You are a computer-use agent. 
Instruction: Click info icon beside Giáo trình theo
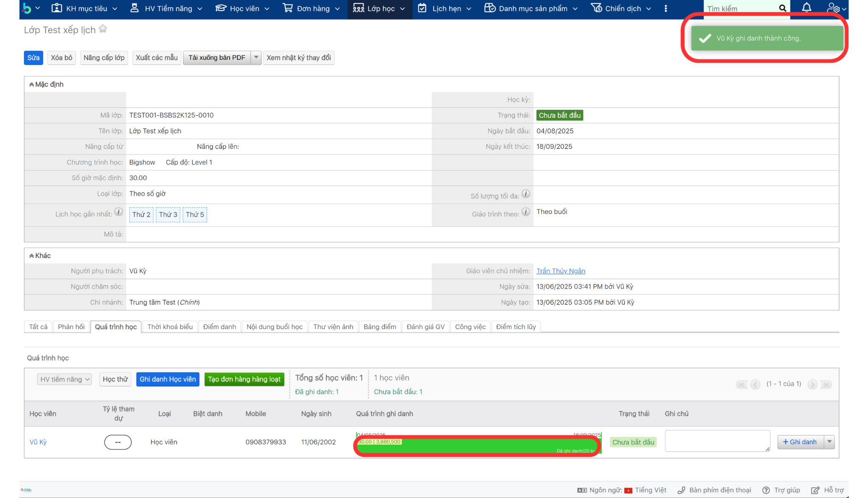tap(526, 212)
